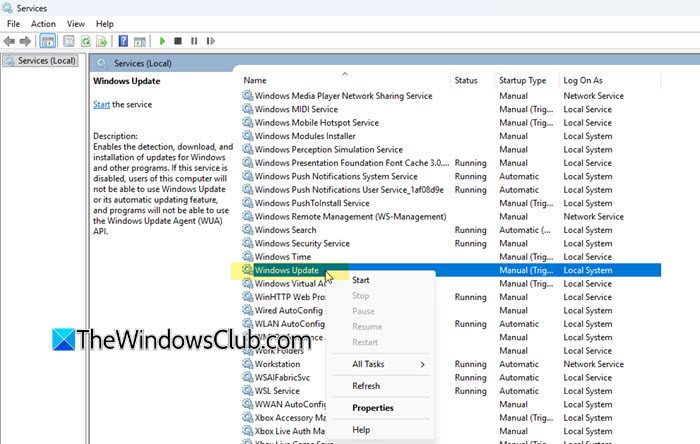Click Network Service for Workstation row
Viewport: 700px width, 444px height.
[x=593, y=364]
